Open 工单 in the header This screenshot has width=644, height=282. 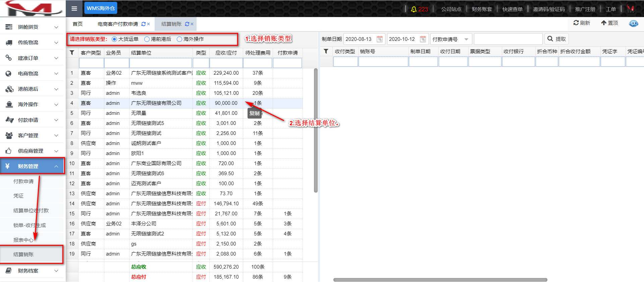(x=610, y=9)
